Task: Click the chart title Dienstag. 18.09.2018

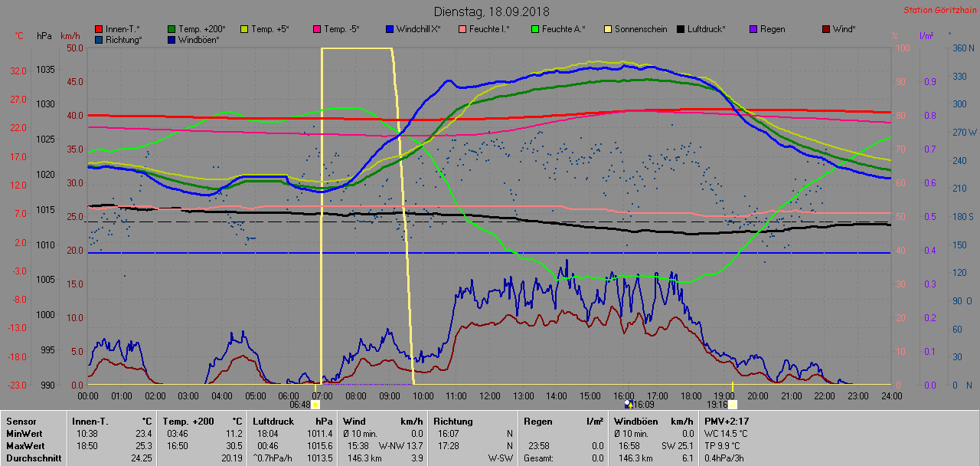Action: tap(491, 11)
